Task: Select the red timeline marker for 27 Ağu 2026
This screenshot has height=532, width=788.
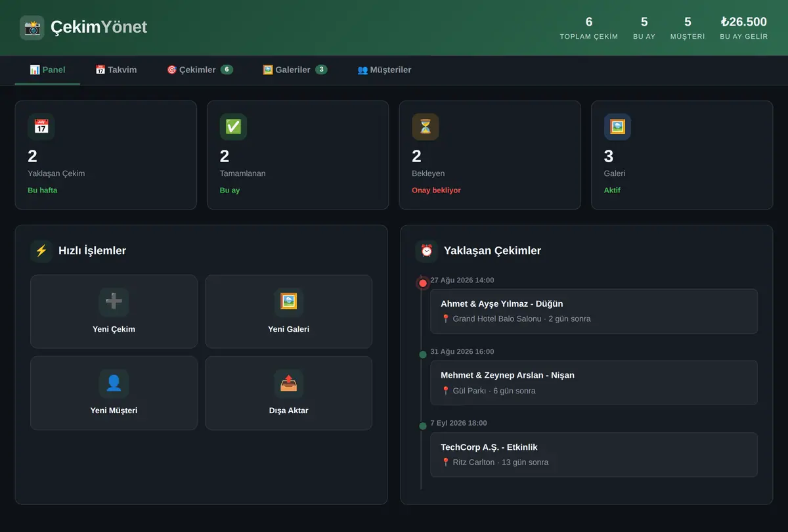Action: [423, 283]
